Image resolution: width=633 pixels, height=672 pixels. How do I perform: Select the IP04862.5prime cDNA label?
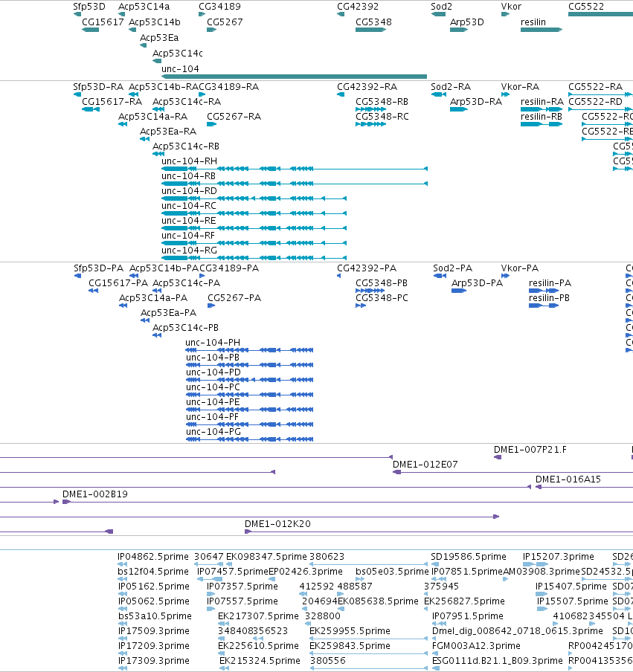pyautogui.click(x=153, y=557)
